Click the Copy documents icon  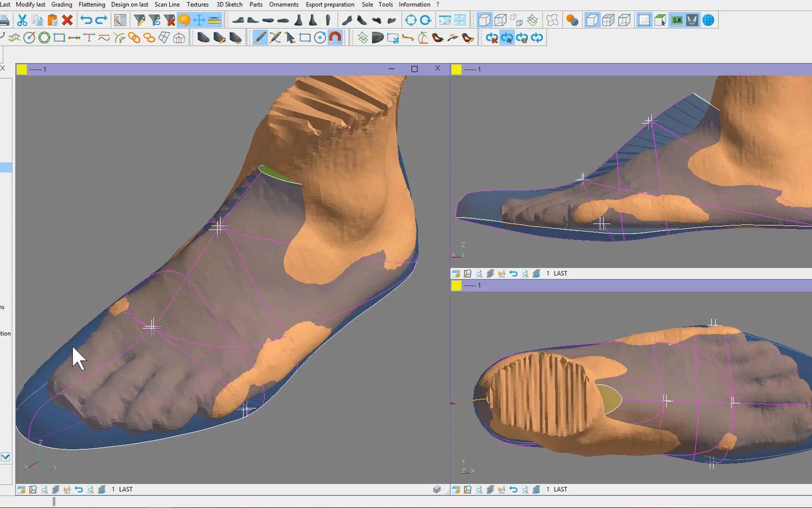tap(37, 20)
